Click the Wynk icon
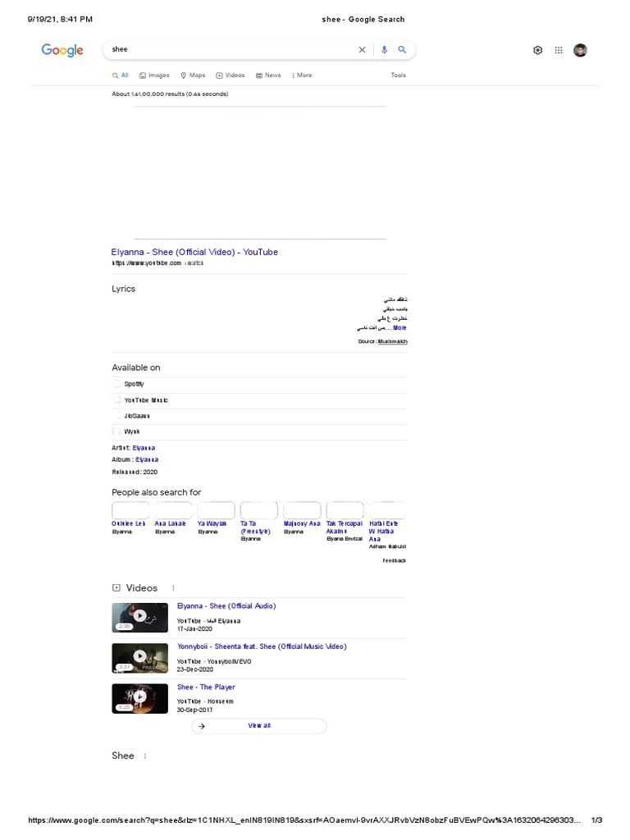Viewport: 630px width, 840px height. click(116, 431)
